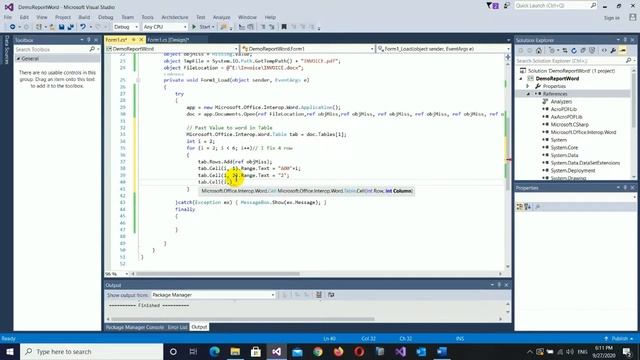Collapse the General group in Toolbox
This screenshot has width=640, height=360.
coord(18,59)
